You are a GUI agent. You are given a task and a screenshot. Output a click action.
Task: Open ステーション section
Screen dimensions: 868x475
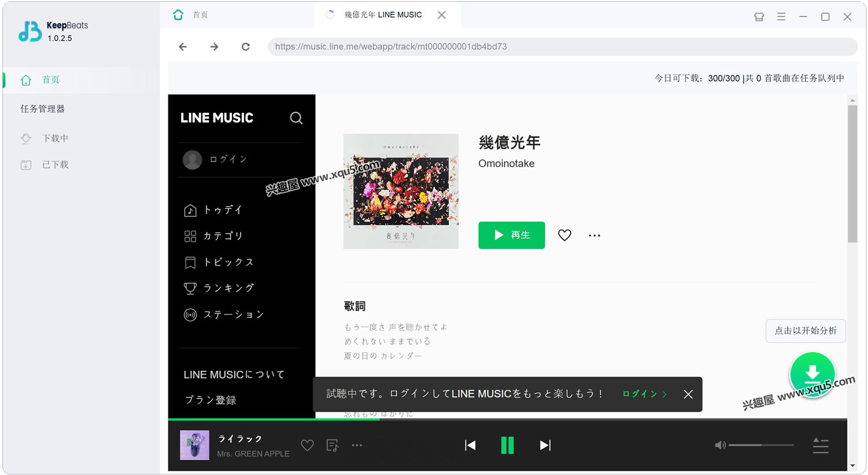point(224,315)
